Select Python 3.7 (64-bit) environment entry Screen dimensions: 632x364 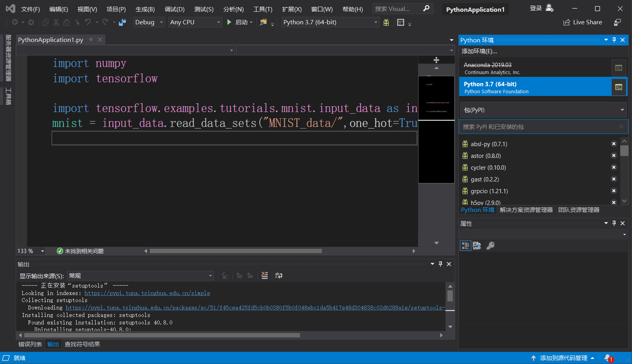point(535,87)
